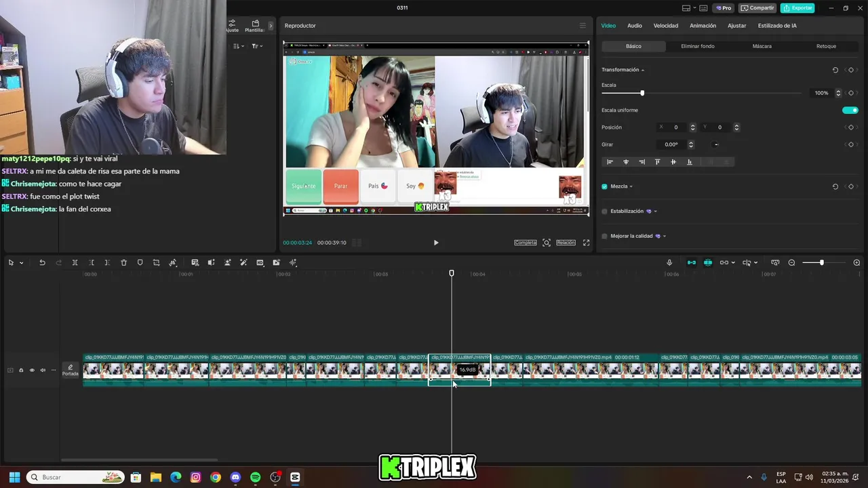Screen dimensions: 868x488
Task: Add keyframe for Posición
Action: click(x=851, y=127)
